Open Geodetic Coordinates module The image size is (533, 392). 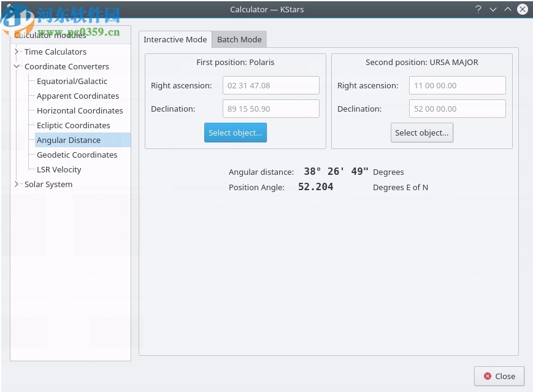click(x=77, y=155)
